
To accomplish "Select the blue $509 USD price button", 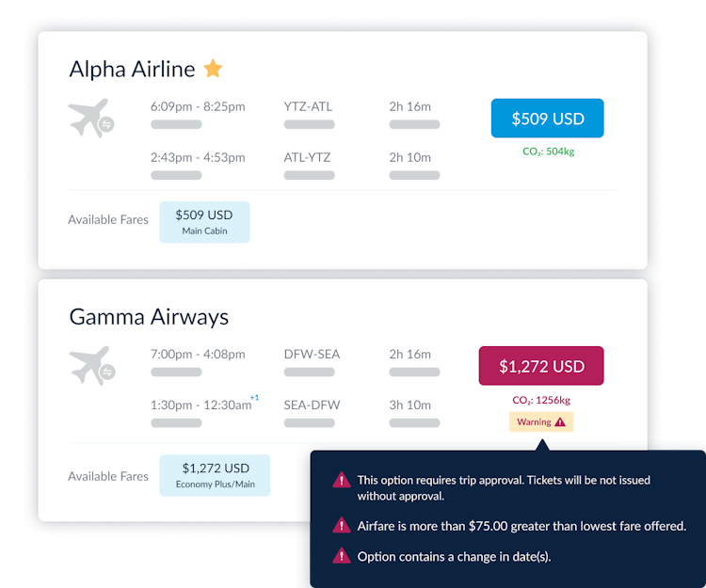I will (548, 119).
